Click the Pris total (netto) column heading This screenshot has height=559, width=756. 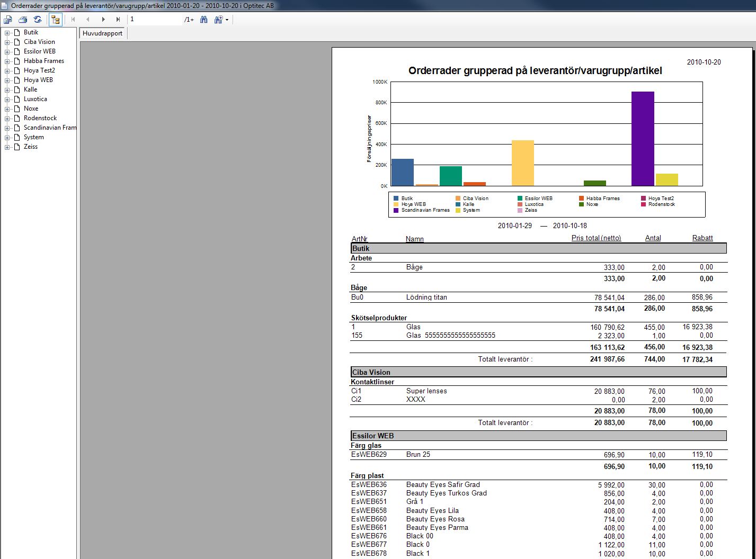pyautogui.click(x=596, y=238)
